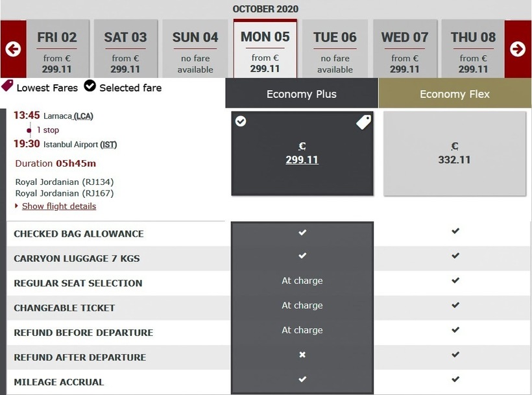Click the selected fare checkmark on the Economy Plus card

pos(241,121)
